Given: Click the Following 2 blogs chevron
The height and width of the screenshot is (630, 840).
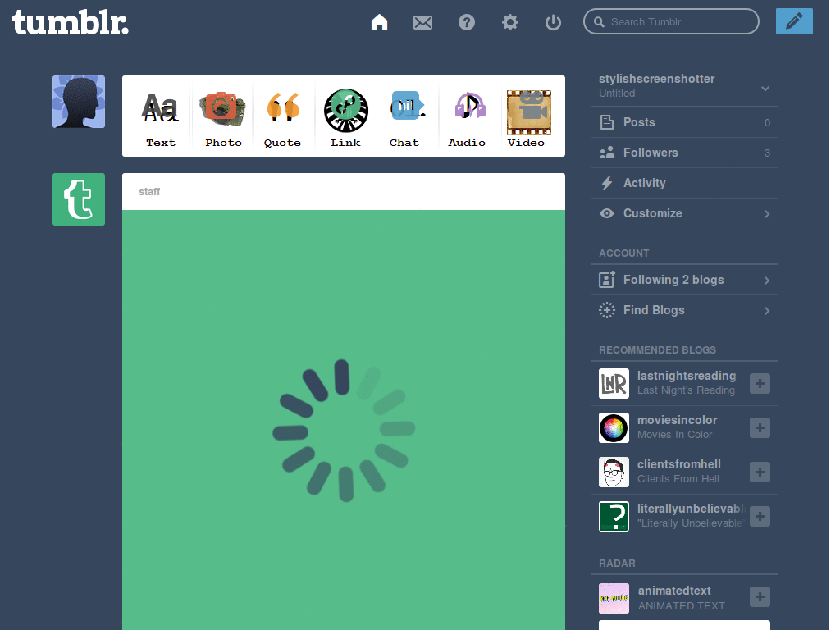Looking at the screenshot, I should pos(767,281).
